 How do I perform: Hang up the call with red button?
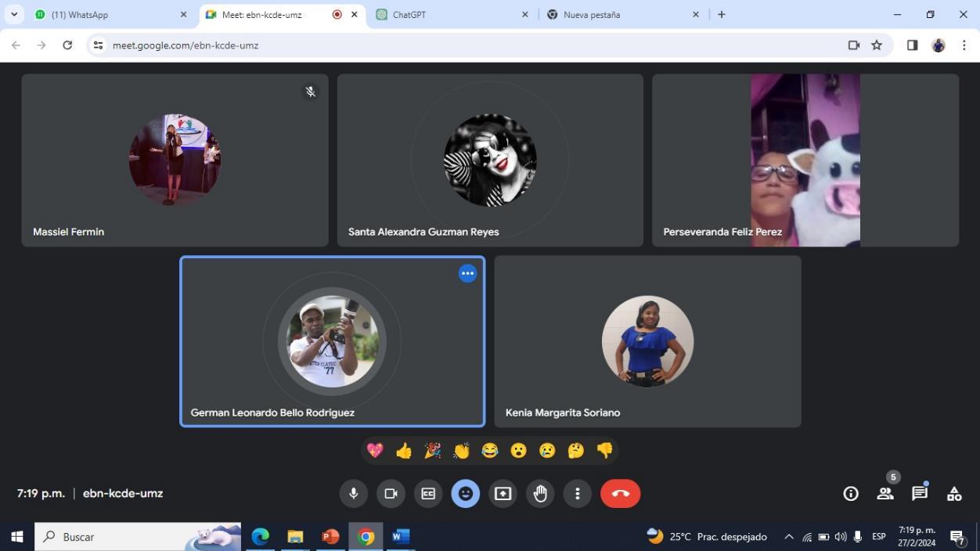(621, 494)
